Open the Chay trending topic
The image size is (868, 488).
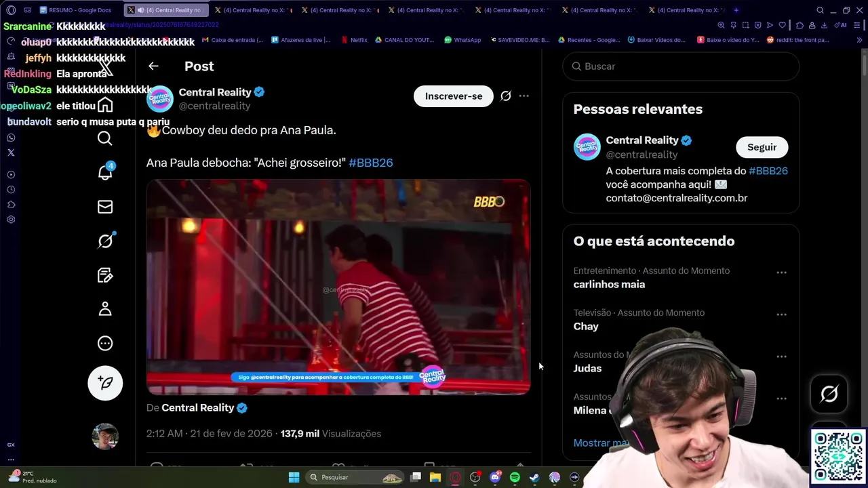click(x=586, y=327)
